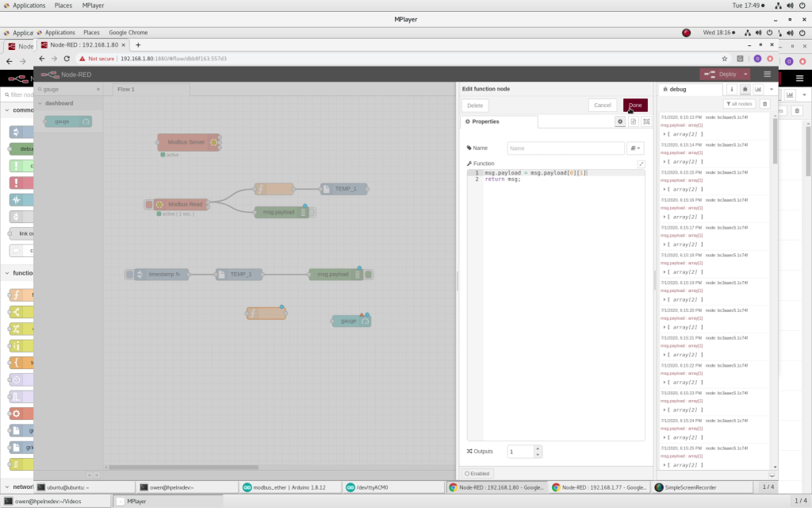Viewport: 812px width, 508px height.
Task: Click the node properties gear icon
Action: coord(620,121)
